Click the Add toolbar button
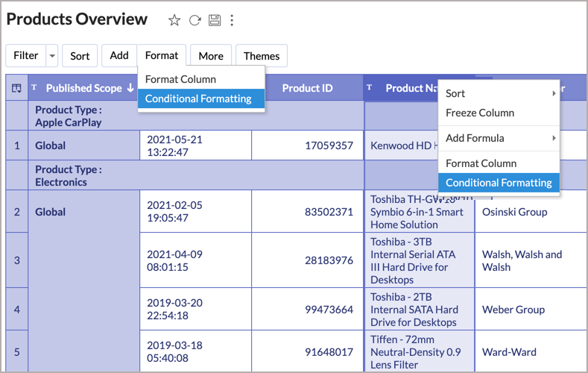The image size is (588, 373). (119, 56)
